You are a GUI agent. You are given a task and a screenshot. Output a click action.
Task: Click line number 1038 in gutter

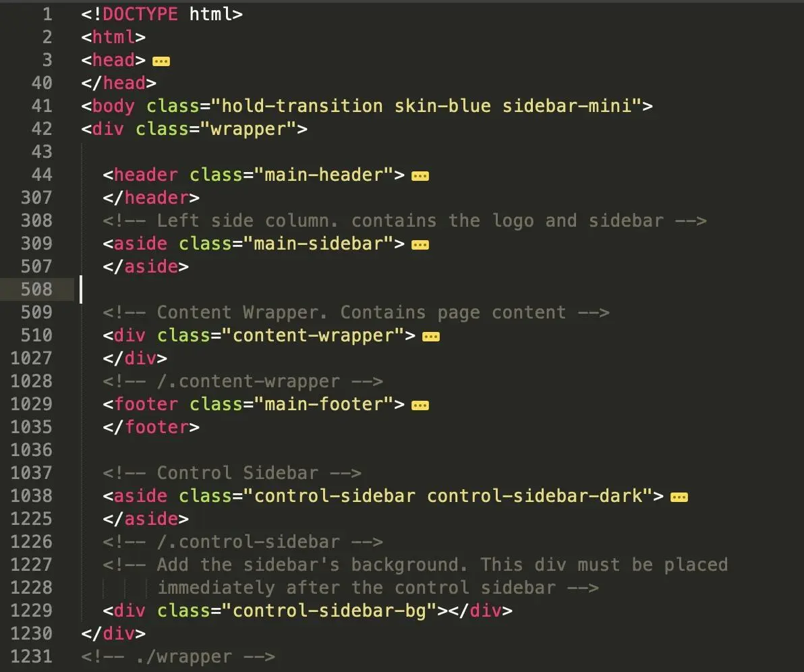[31, 496]
